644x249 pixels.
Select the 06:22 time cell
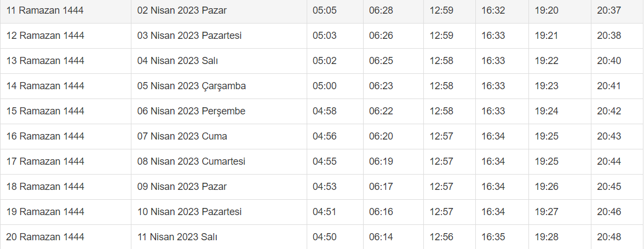pos(381,111)
